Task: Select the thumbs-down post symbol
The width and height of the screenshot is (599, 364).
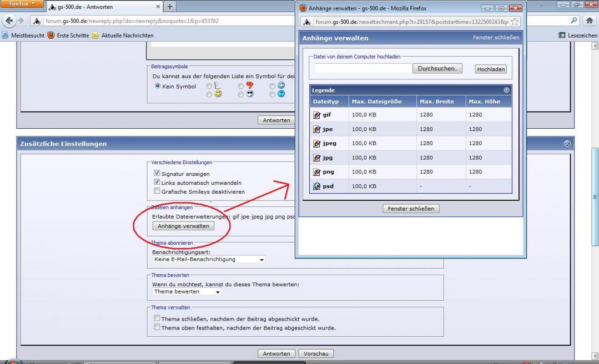Action: [241, 86]
